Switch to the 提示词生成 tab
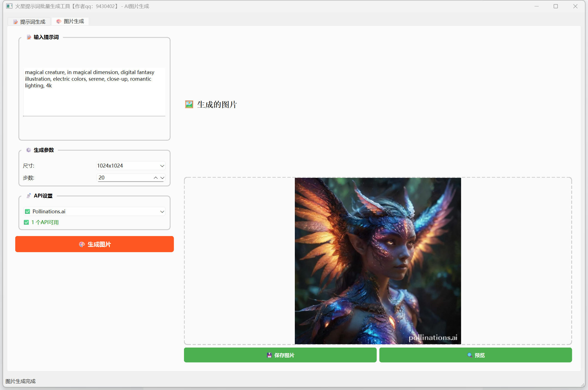The width and height of the screenshot is (588, 390). click(x=29, y=22)
